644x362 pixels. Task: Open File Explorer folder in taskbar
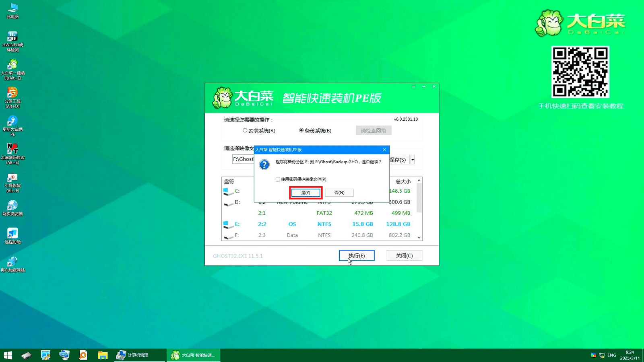click(x=103, y=355)
